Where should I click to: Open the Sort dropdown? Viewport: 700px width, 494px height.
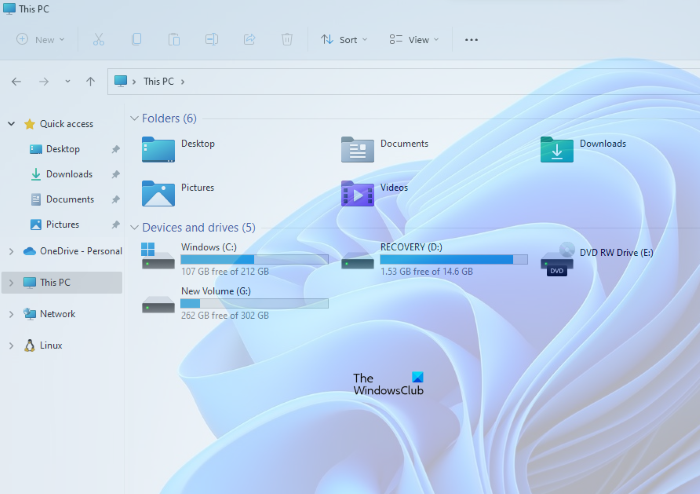(344, 40)
